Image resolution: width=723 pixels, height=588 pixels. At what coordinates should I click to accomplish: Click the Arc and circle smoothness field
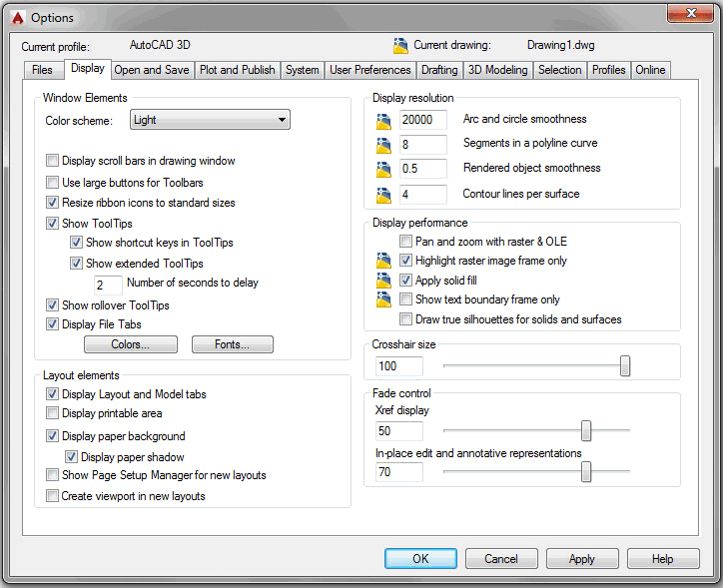(x=422, y=120)
